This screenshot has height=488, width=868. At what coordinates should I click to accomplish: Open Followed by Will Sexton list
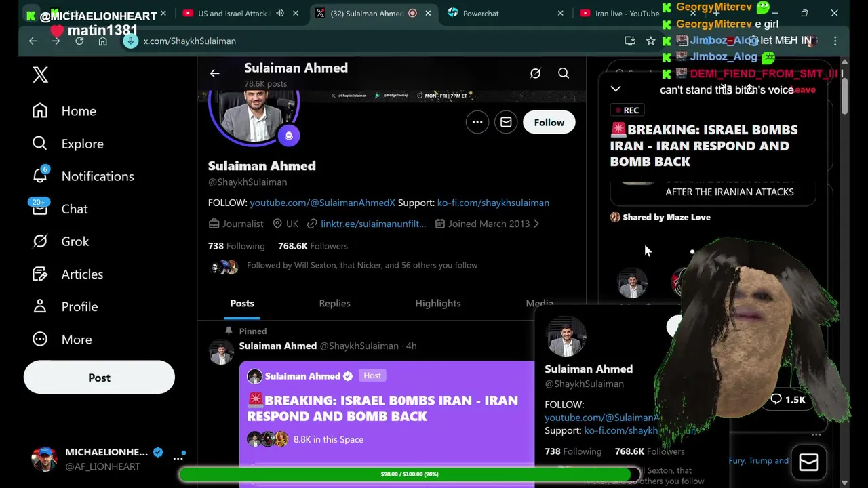click(x=362, y=265)
